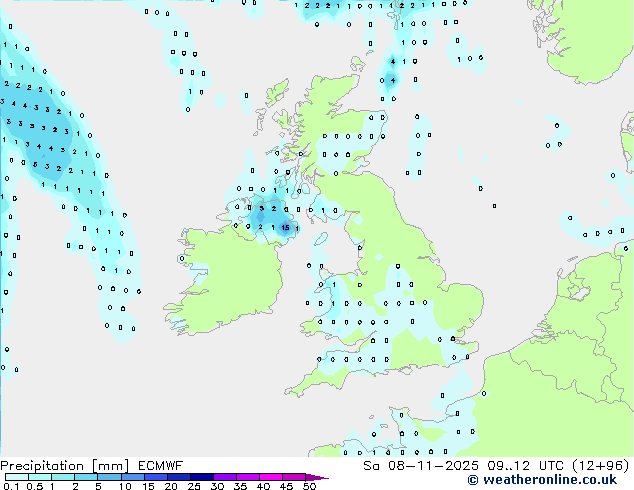Click the '10' legend scale number

125,486
